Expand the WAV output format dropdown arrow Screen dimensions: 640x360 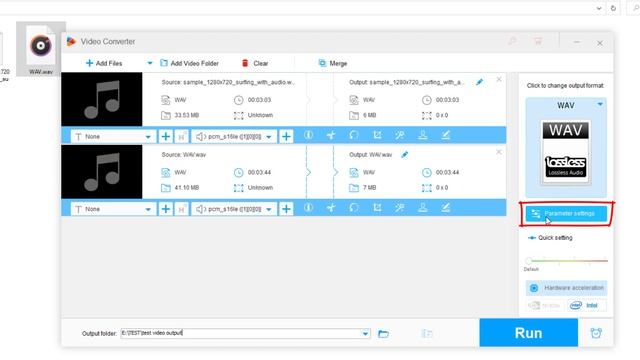tap(600, 104)
